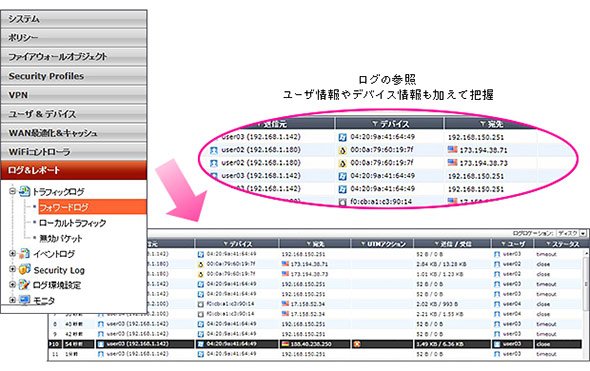Viewport: 590px width, 371px height.
Task: Click the UTM action icon in highlighted row 10
Action: pos(357,344)
